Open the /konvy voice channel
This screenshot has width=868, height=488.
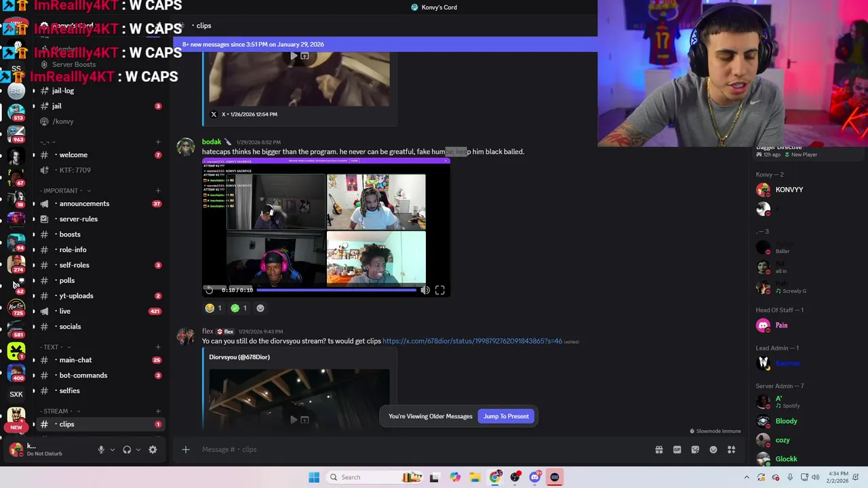click(x=99, y=121)
